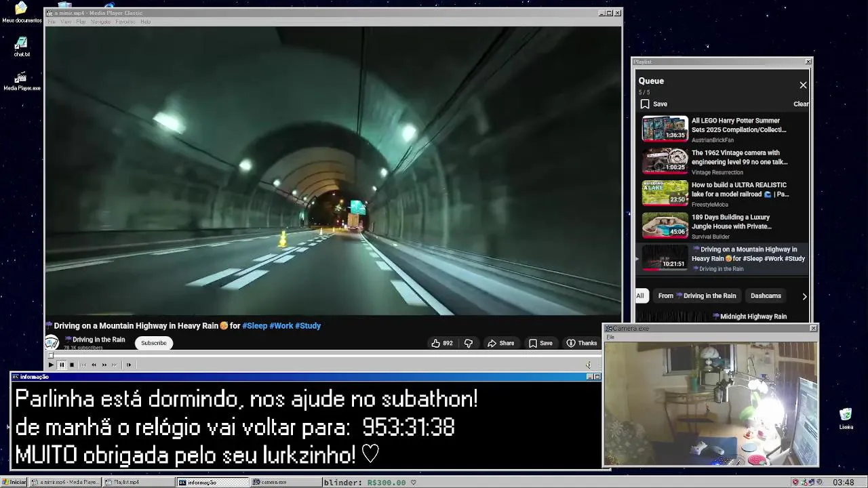Click the volume speaker icon in player
The height and width of the screenshot is (488, 868).
point(589,365)
